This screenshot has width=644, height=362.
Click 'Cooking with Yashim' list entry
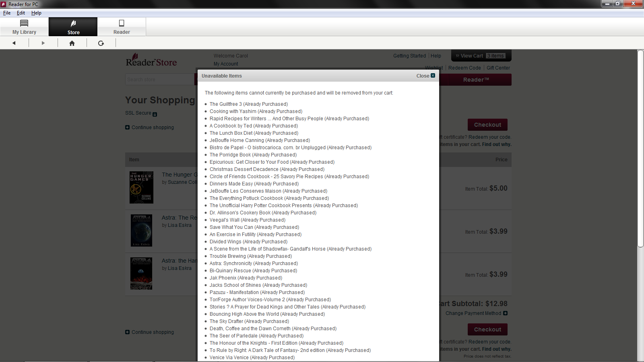pos(256,111)
